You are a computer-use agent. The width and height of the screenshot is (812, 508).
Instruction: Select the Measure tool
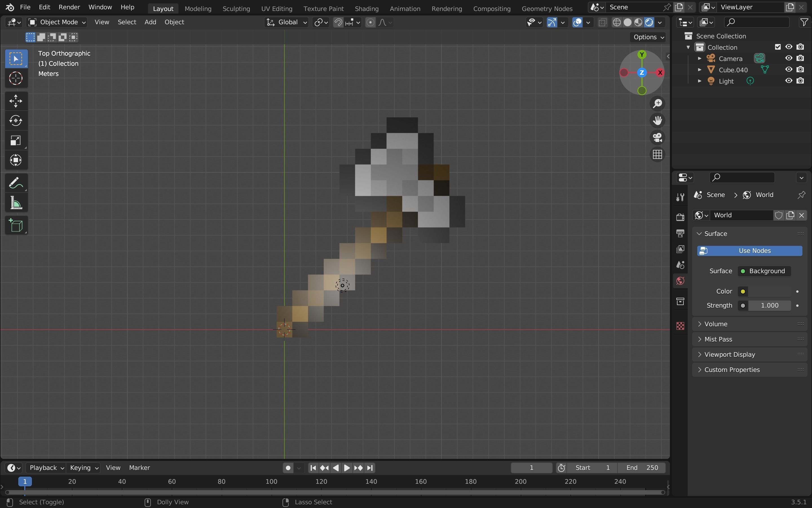[16, 203]
